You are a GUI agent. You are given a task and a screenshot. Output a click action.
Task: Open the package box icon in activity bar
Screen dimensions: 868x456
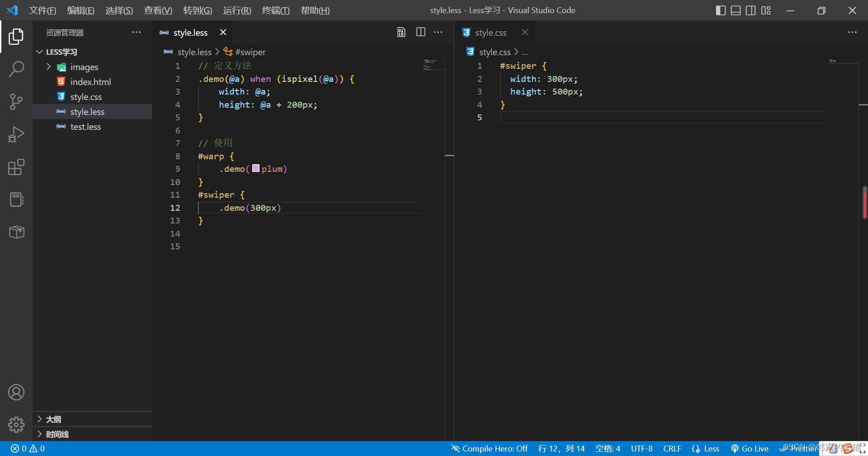click(x=16, y=232)
